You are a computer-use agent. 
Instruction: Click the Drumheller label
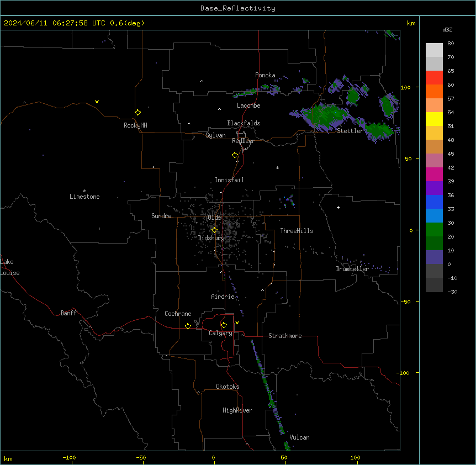click(352, 269)
